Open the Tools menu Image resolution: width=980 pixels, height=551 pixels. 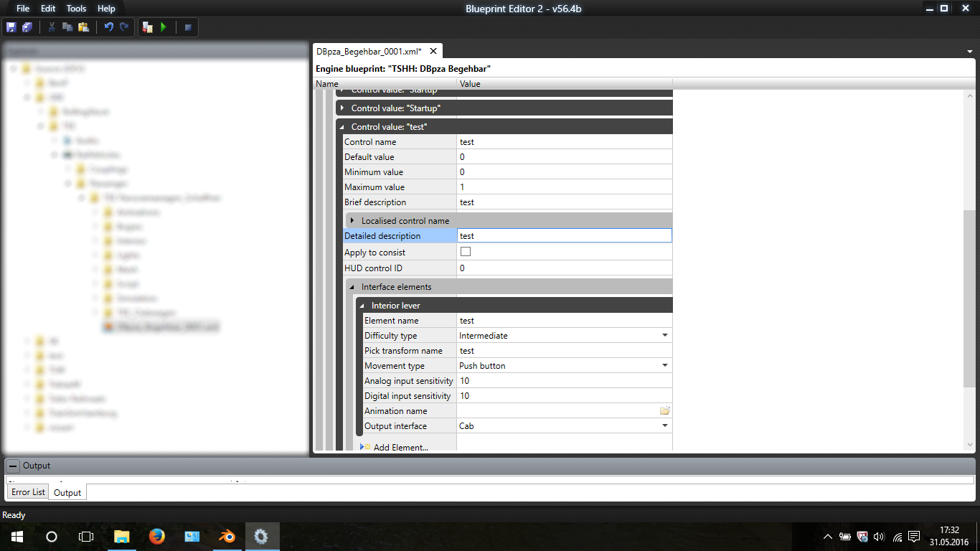pos(76,9)
